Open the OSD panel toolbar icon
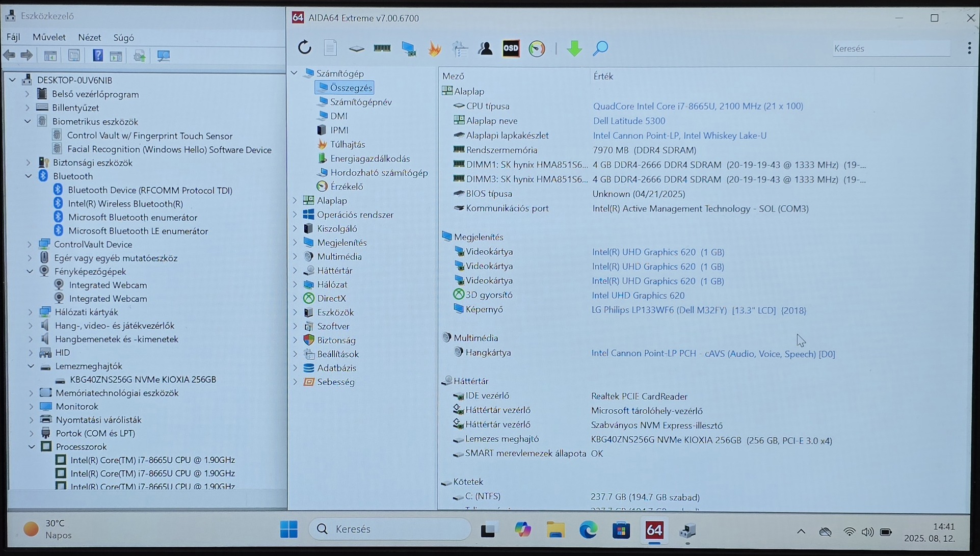This screenshot has width=980, height=556. tap(511, 48)
